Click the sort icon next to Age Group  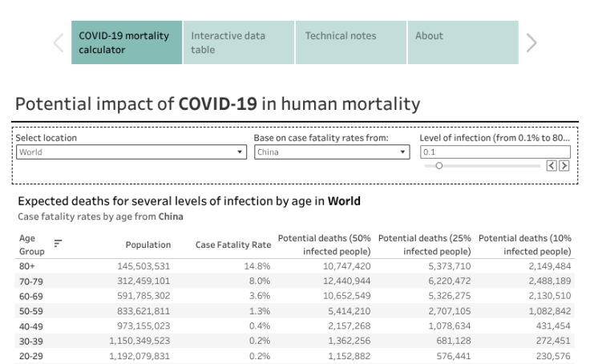tap(58, 243)
